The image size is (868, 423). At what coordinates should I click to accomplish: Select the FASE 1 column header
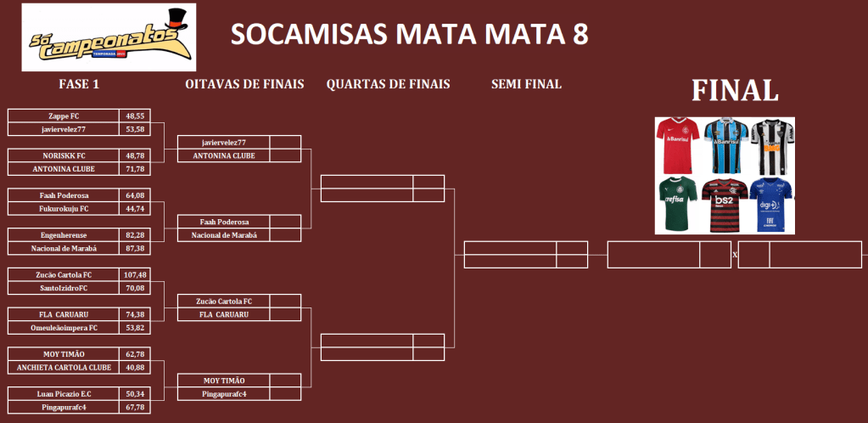pyautogui.click(x=79, y=84)
